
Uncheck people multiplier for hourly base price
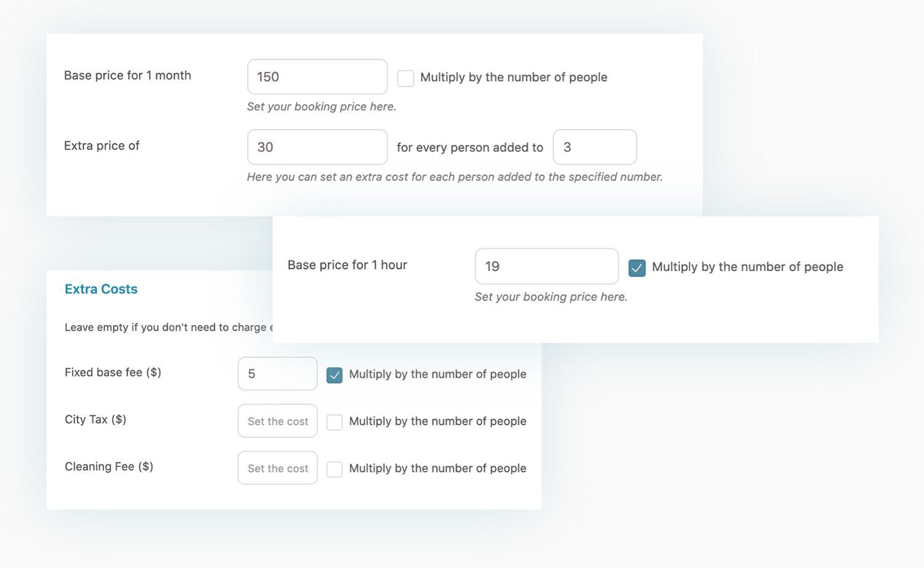tap(637, 268)
